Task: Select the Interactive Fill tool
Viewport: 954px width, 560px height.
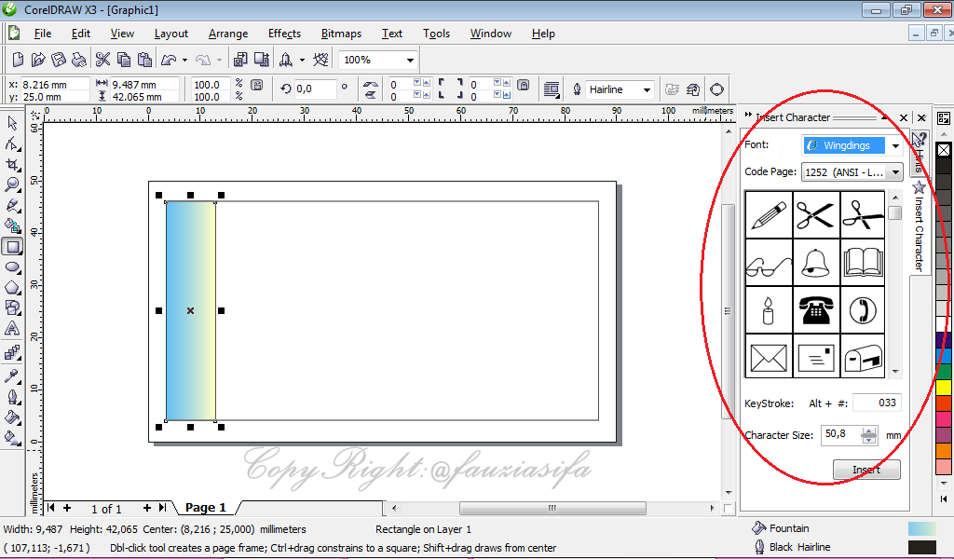Action: coord(12,437)
